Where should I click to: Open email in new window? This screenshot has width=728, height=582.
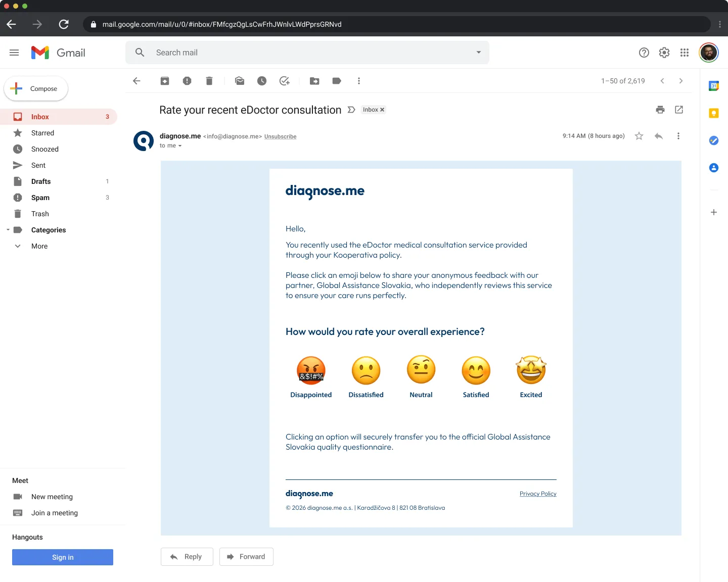click(x=679, y=110)
